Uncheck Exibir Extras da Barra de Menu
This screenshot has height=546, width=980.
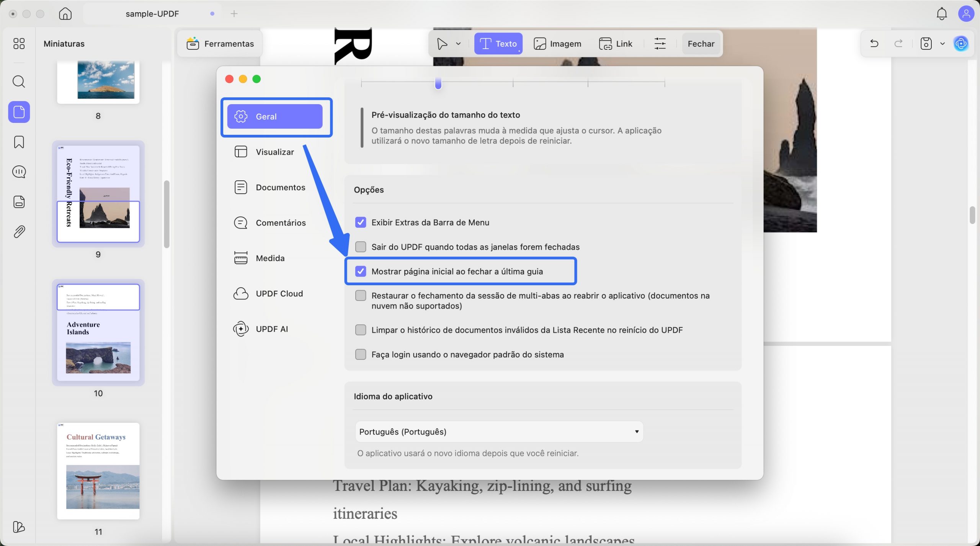pyautogui.click(x=361, y=222)
